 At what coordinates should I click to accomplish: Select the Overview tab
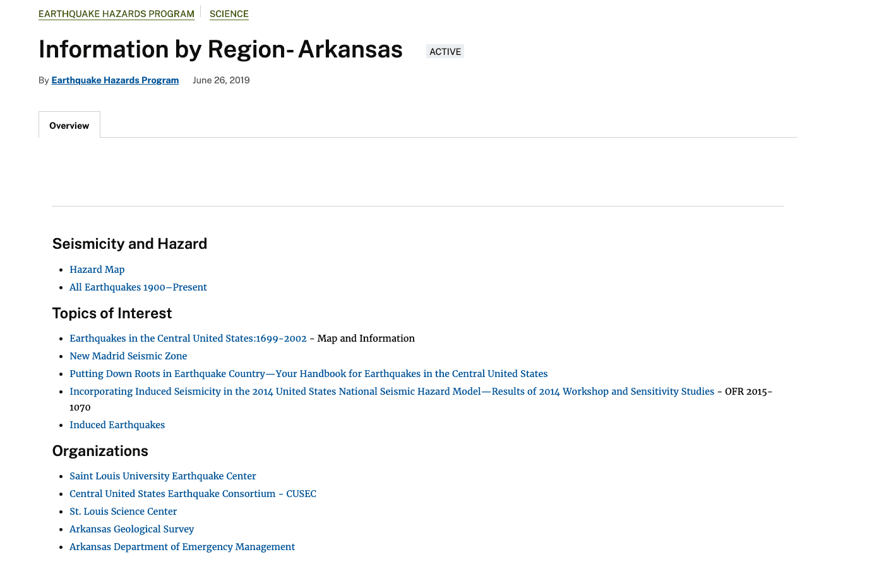(69, 126)
